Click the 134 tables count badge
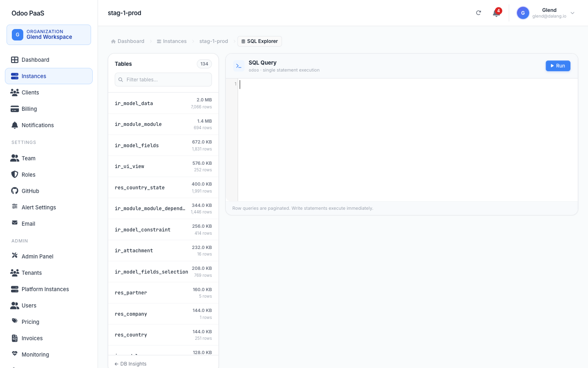588x368 pixels. 204,64
